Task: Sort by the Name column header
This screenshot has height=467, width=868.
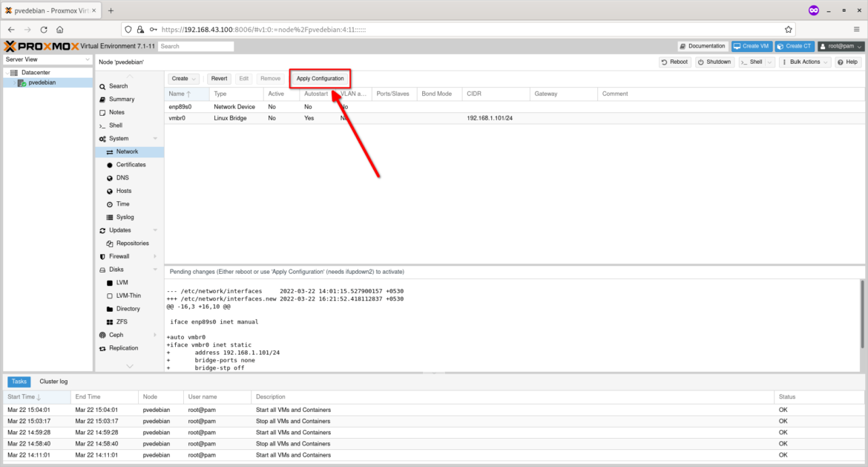Action: [186, 94]
